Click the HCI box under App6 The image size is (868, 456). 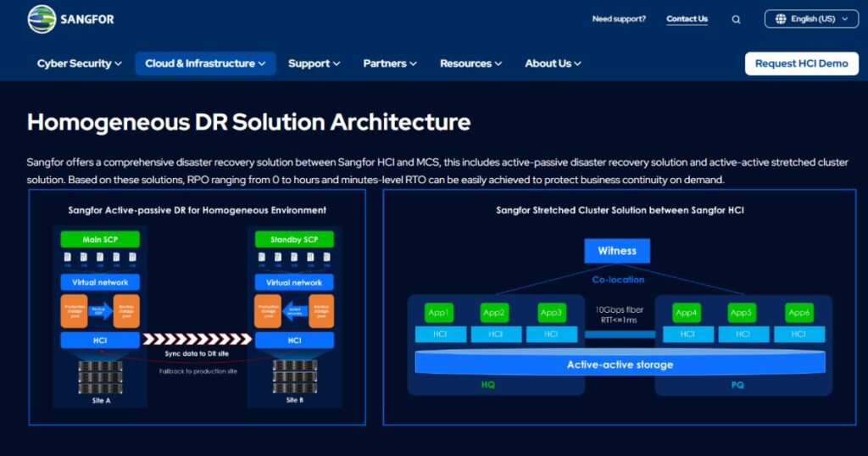click(798, 334)
